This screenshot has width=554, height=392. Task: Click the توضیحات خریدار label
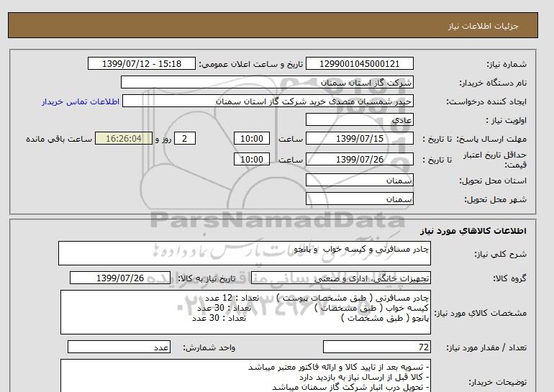click(x=497, y=382)
